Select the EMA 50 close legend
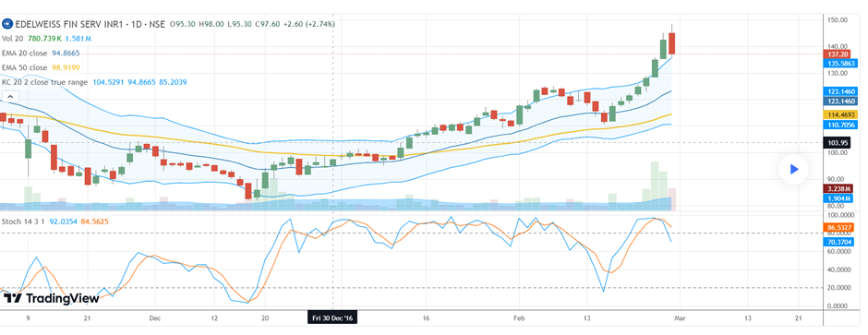The width and height of the screenshot is (868, 335). (x=25, y=67)
